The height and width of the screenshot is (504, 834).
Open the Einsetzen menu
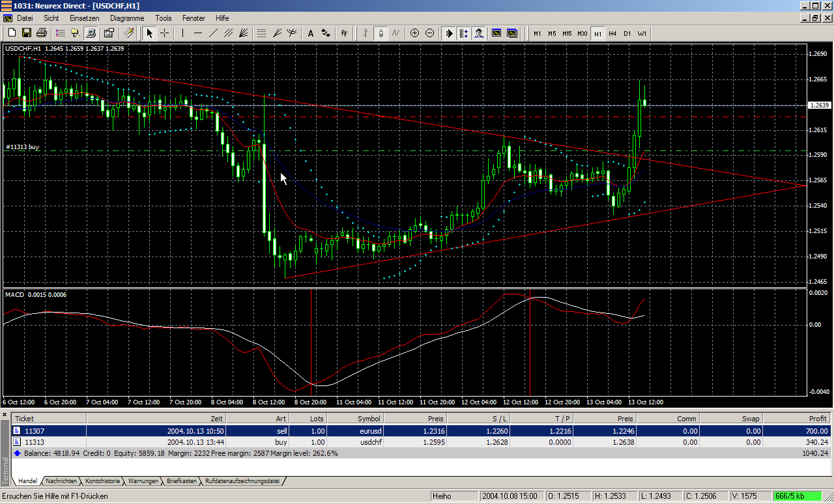point(84,18)
